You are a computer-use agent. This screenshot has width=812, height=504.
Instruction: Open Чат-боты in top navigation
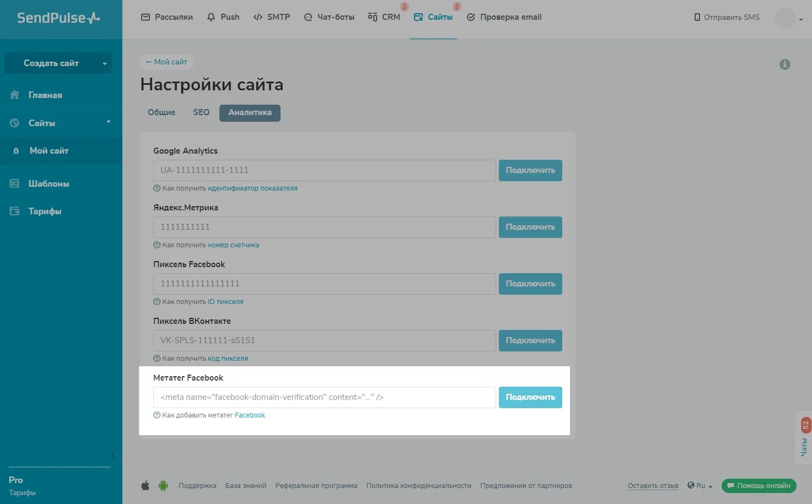329,17
